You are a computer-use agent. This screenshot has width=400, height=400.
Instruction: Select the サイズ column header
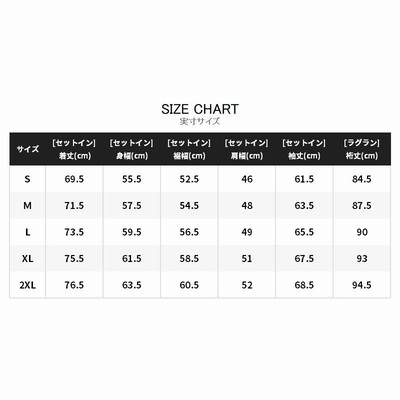(28, 149)
